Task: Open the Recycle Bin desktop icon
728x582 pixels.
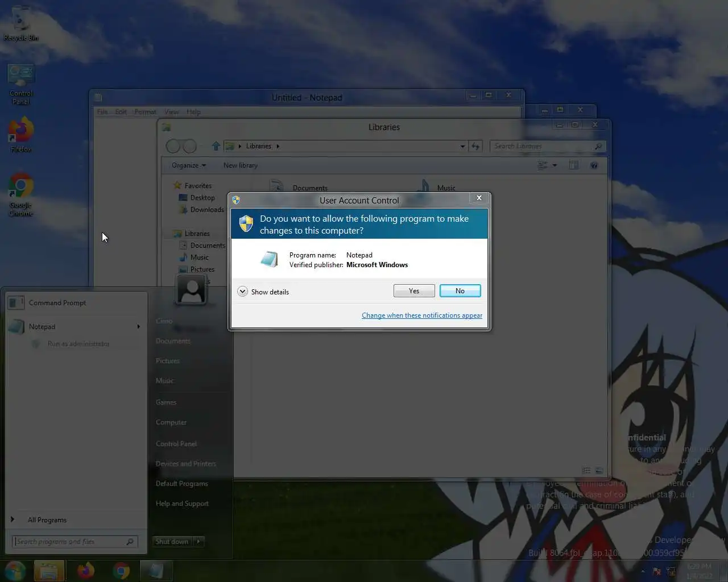Action: (x=21, y=23)
